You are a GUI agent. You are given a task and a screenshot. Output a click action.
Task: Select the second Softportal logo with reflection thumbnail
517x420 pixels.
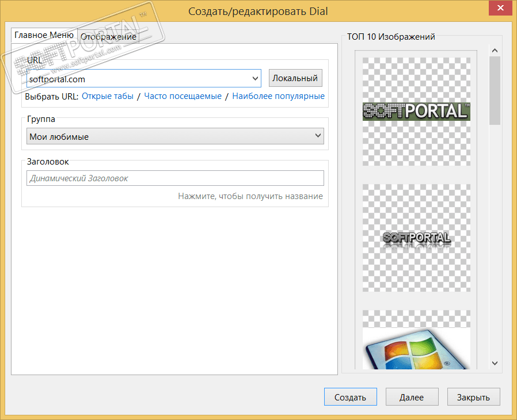416,238
